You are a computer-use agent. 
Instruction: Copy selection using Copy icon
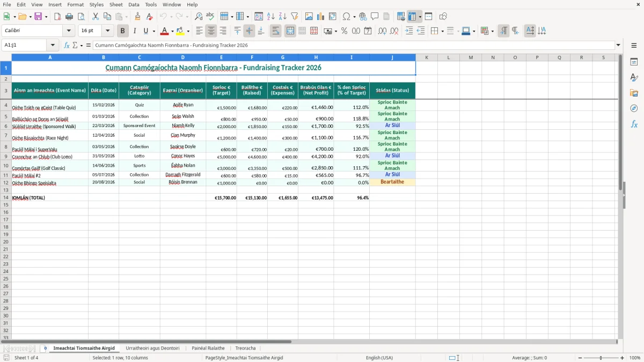(x=107, y=17)
